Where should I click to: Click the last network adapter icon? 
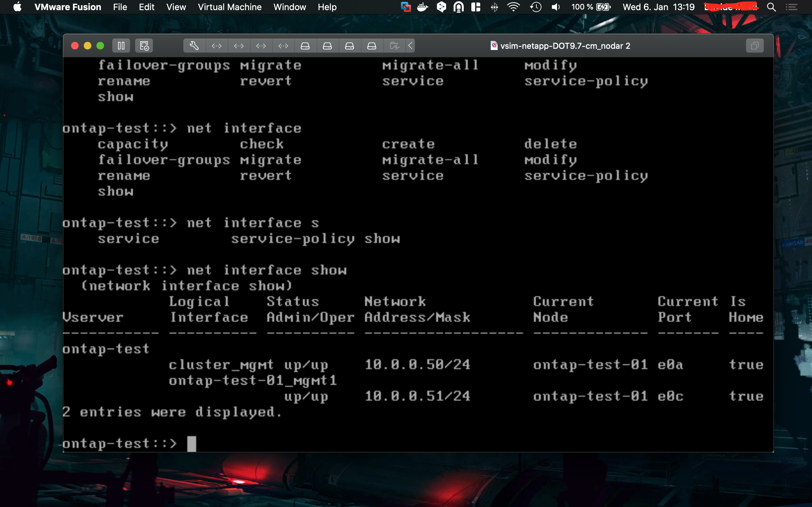(x=283, y=46)
